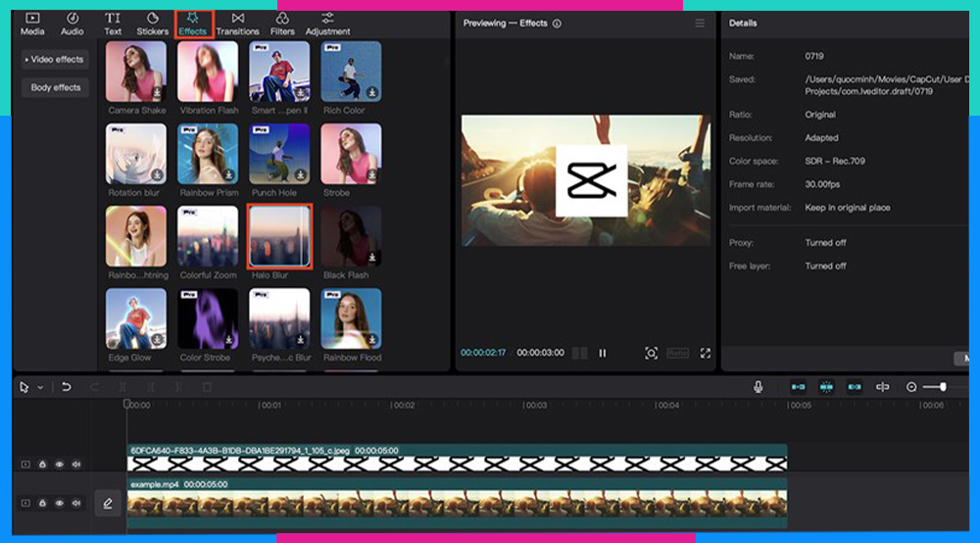Click the frame rate value 30.00fps
This screenshot has width=980, height=543.
point(822,184)
